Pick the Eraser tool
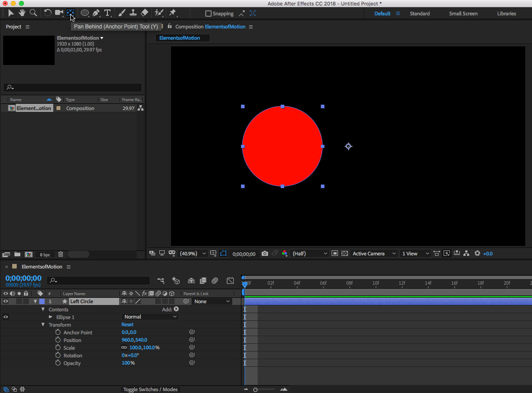Screen dimensions: 532x393 click(144, 13)
